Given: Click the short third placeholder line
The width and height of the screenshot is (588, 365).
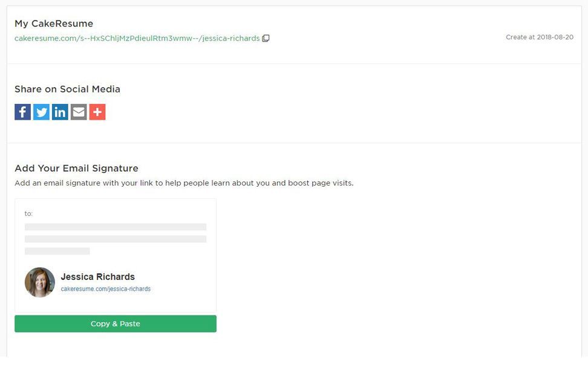Looking at the screenshot, I should (57, 251).
